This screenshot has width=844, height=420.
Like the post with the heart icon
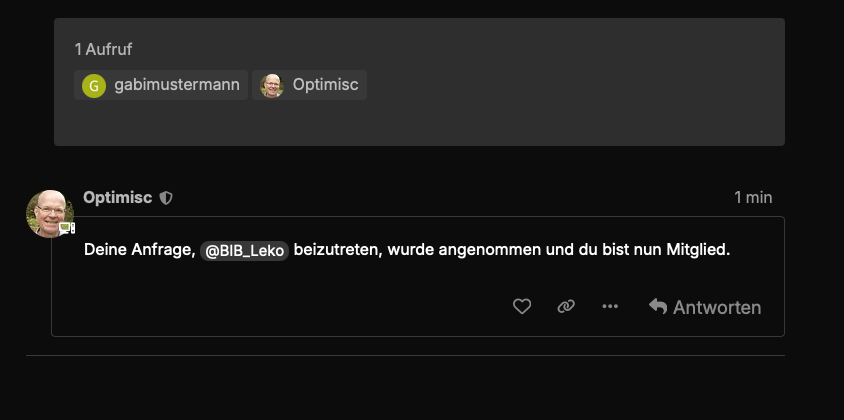[522, 307]
